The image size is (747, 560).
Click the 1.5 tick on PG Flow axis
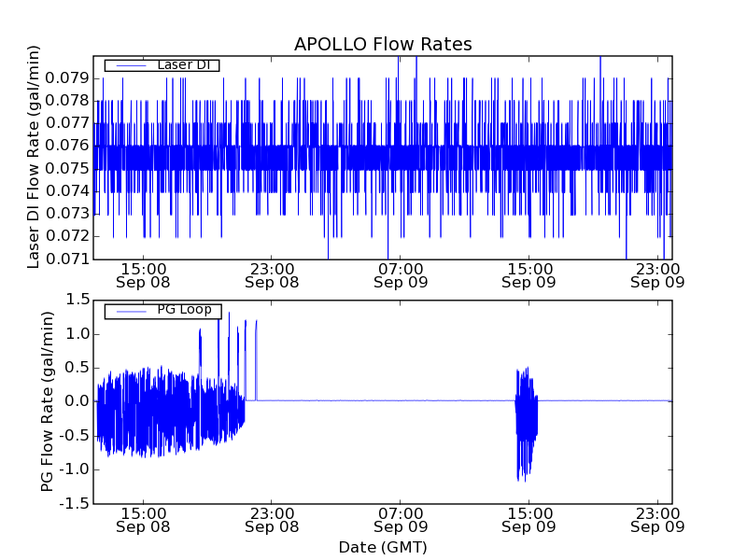point(78,300)
